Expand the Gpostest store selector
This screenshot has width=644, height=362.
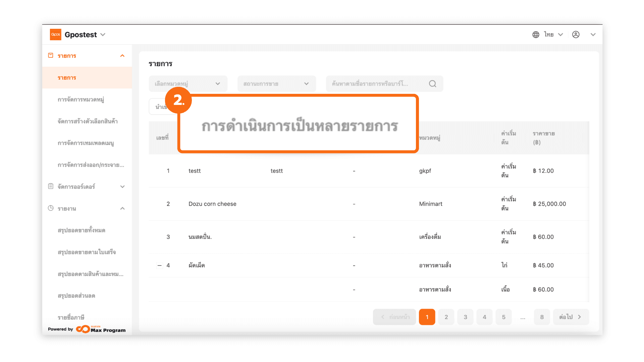click(x=103, y=35)
